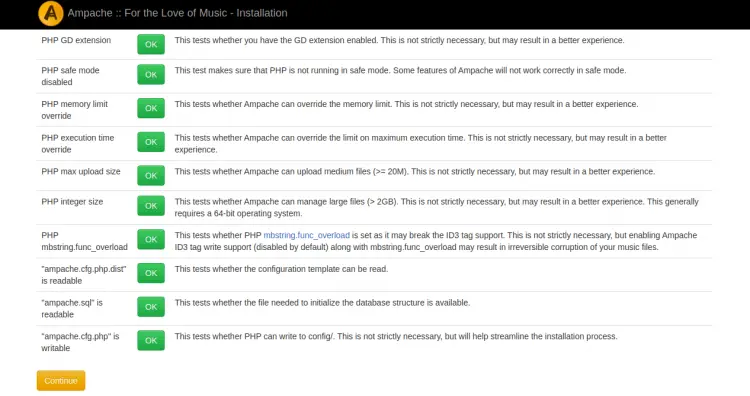Click OK badge for PHP memory limit override
Viewport: 750px width, 396px height.
(x=151, y=108)
